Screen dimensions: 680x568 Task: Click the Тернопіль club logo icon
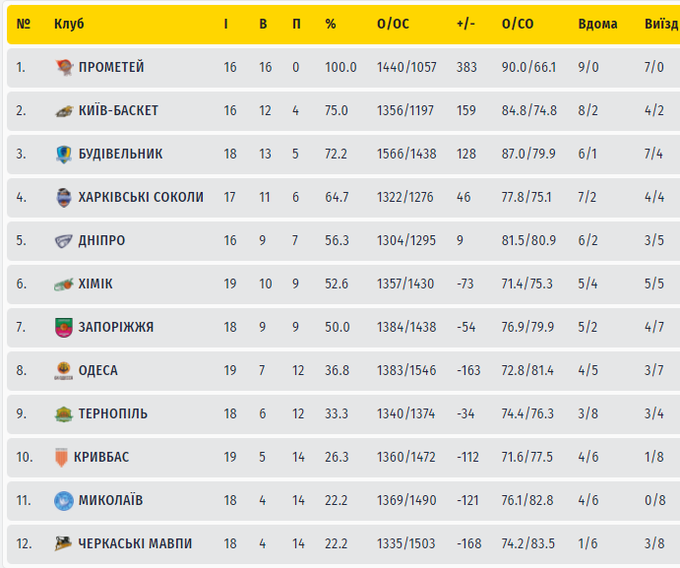pyautogui.click(x=64, y=414)
